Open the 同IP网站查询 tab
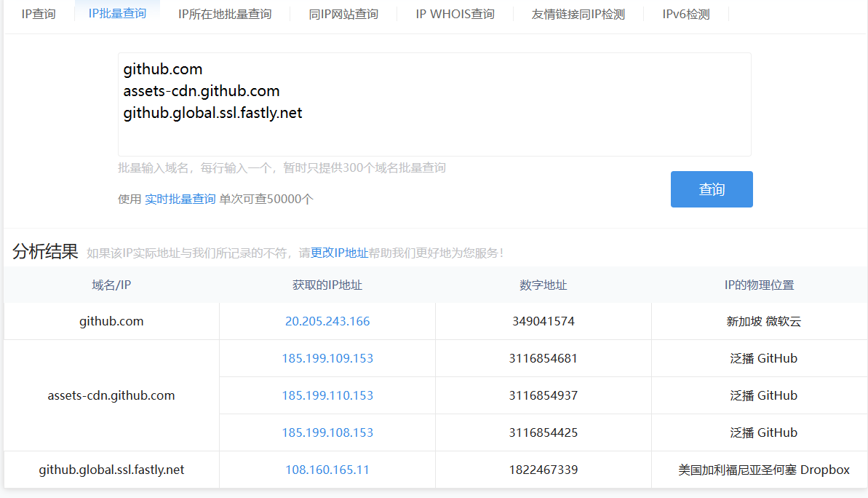Image resolution: width=868 pixels, height=498 pixels. (343, 14)
